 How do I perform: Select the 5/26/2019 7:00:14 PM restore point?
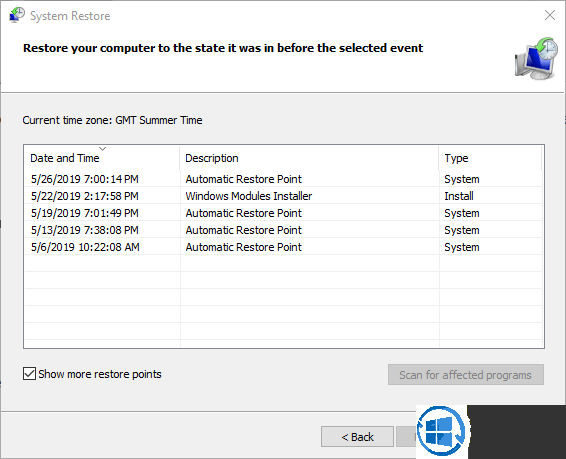tap(284, 179)
